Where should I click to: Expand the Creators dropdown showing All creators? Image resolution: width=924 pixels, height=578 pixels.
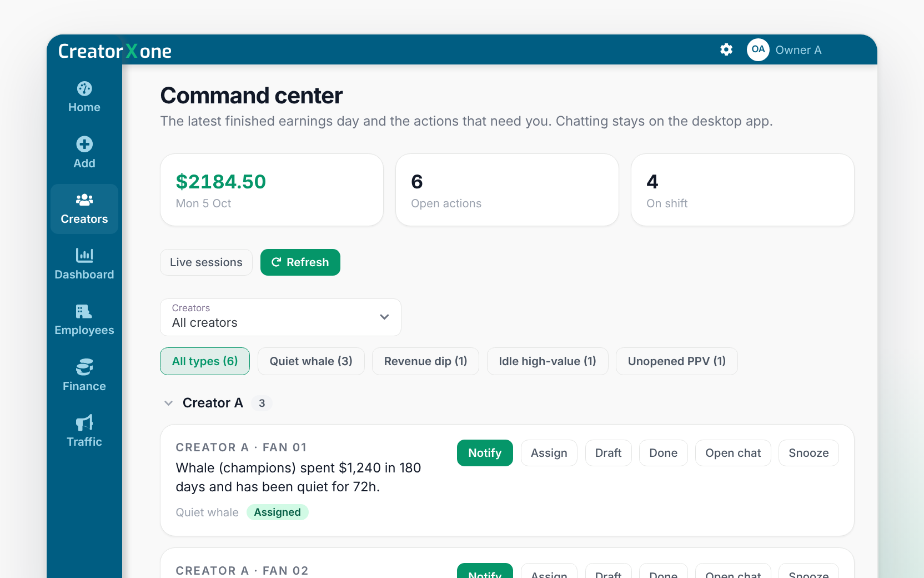coord(280,317)
